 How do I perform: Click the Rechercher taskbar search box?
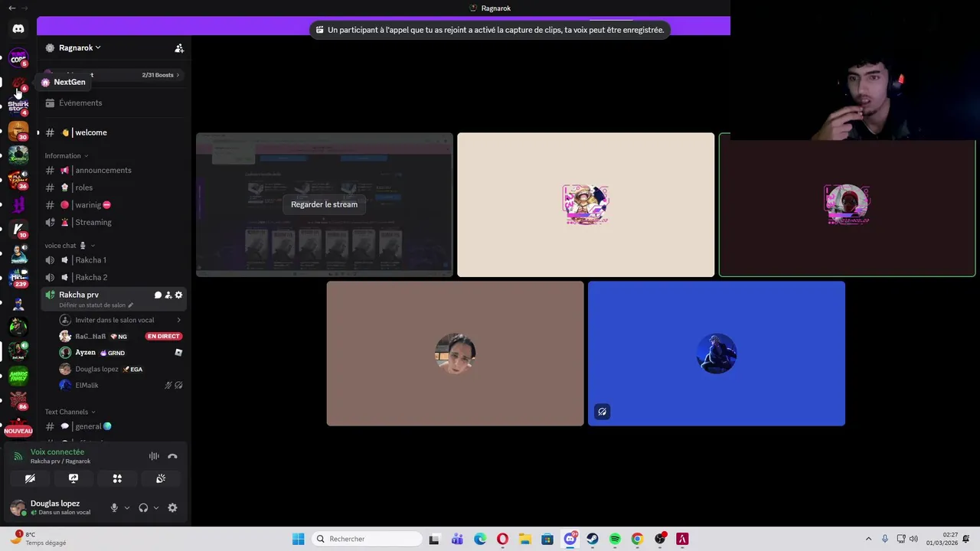(367, 539)
